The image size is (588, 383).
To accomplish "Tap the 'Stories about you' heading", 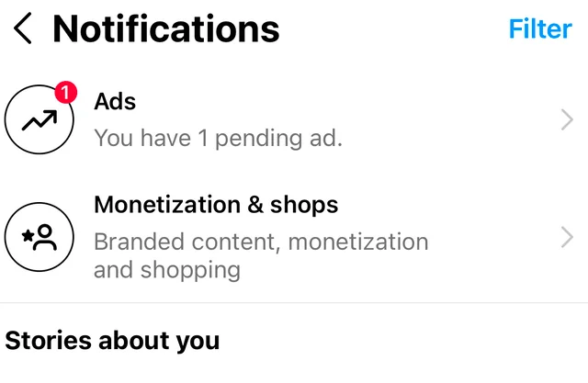I will coord(112,341).
